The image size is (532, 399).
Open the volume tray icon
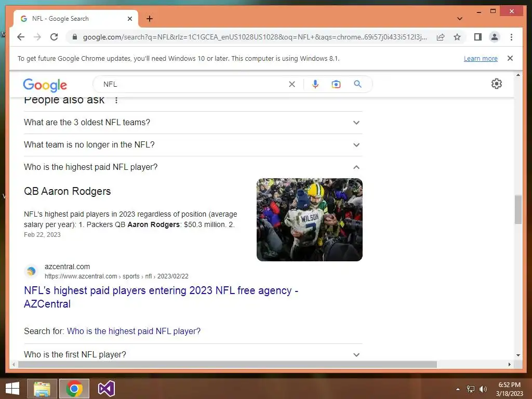click(x=483, y=389)
